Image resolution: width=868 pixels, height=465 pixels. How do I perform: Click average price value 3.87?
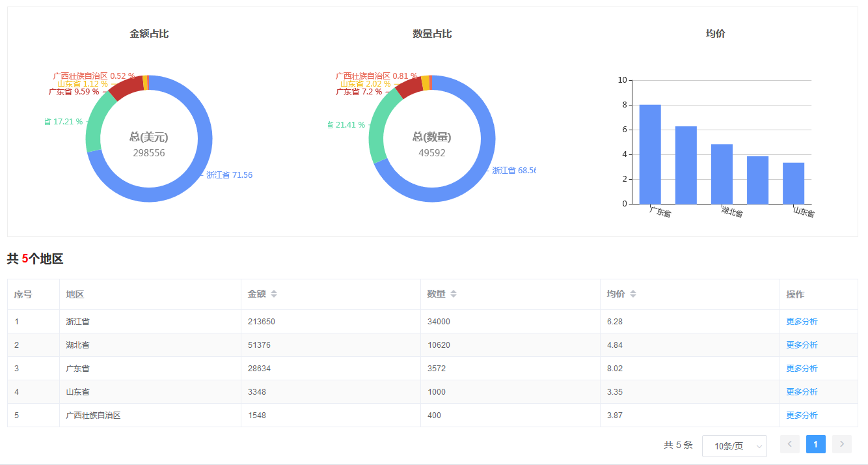coord(615,416)
